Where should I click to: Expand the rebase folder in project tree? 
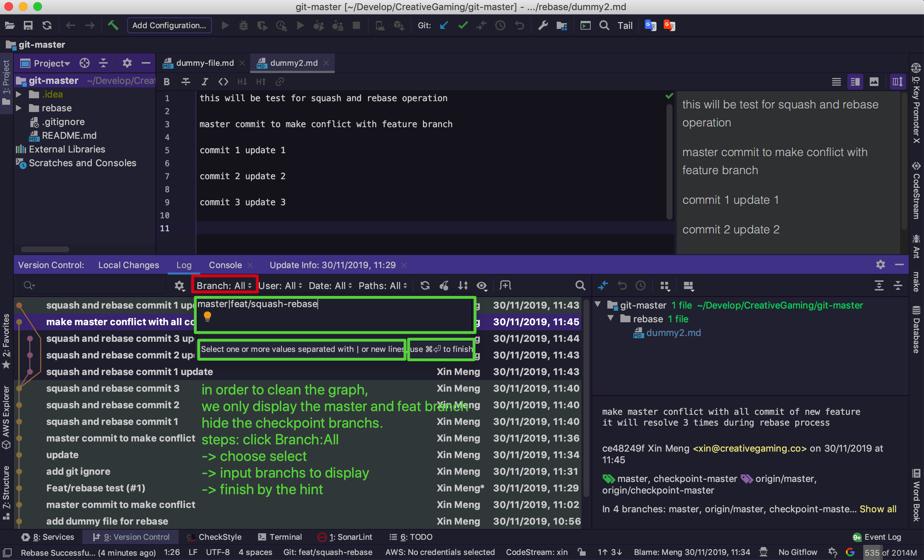18,108
